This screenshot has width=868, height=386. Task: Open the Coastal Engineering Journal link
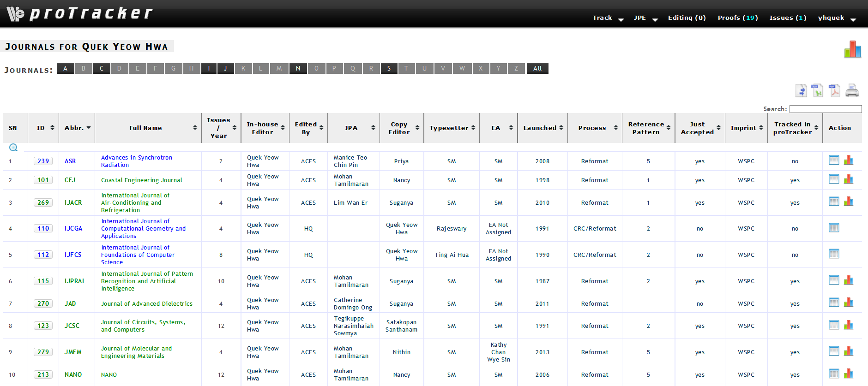click(141, 180)
